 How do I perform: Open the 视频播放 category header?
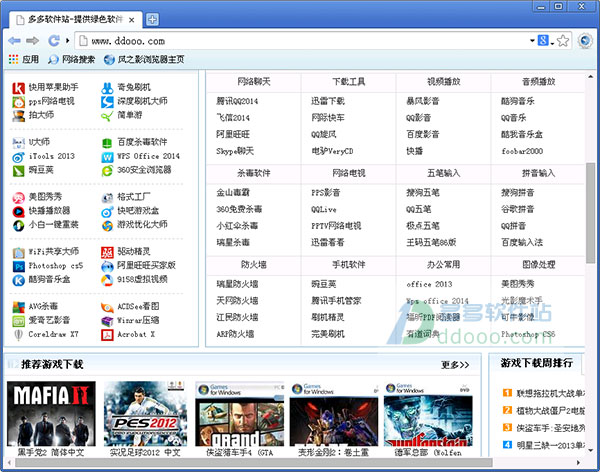coord(443,82)
